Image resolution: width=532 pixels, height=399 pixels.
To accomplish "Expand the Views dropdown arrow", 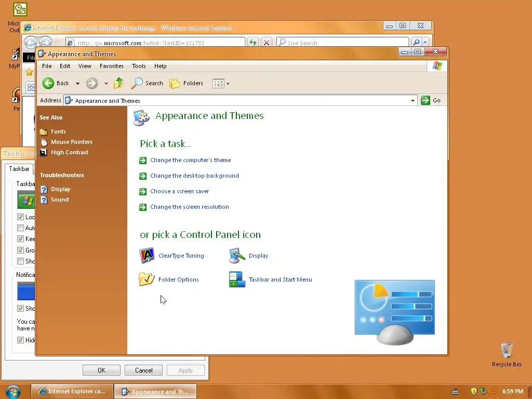I will [228, 84].
